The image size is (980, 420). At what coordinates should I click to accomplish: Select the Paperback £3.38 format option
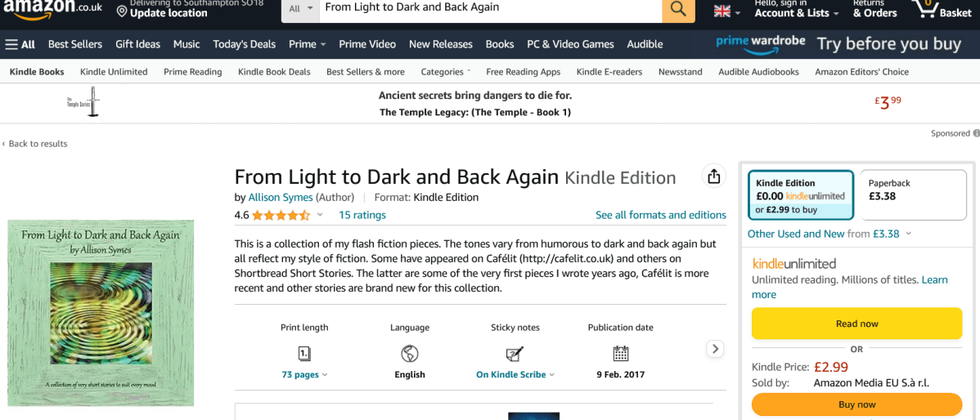[909, 195]
